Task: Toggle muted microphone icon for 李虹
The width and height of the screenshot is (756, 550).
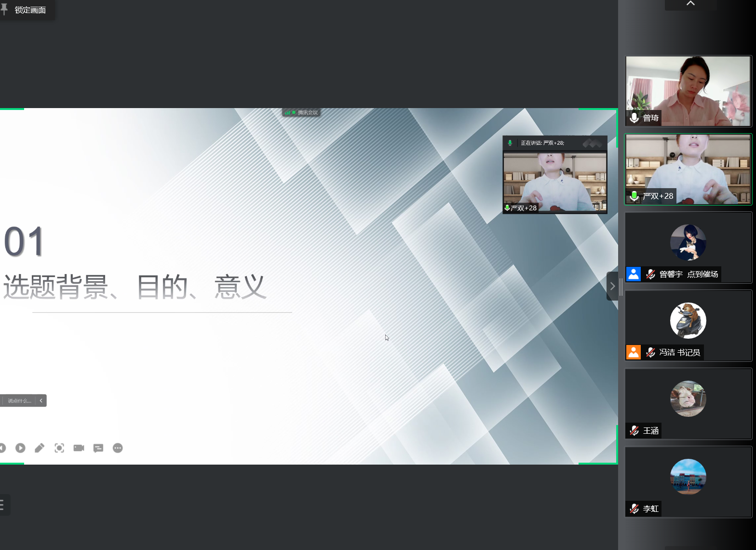Action: pyautogui.click(x=634, y=509)
